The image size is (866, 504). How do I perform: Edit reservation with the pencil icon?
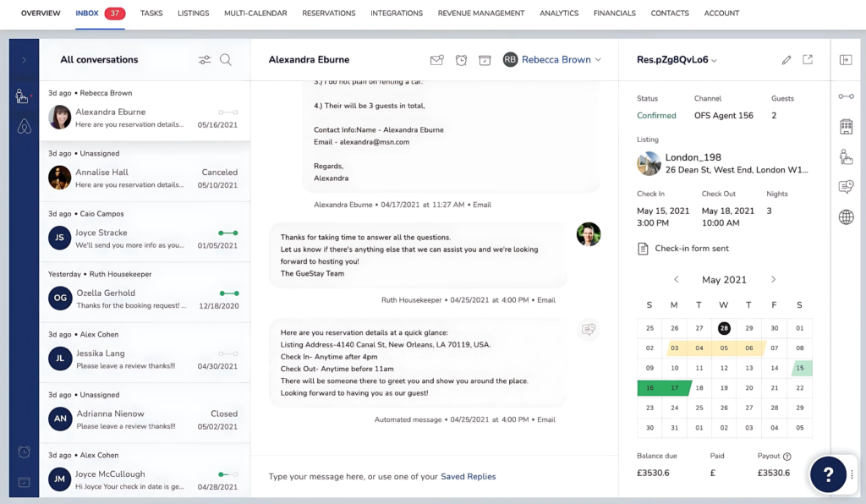click(787, 60)
